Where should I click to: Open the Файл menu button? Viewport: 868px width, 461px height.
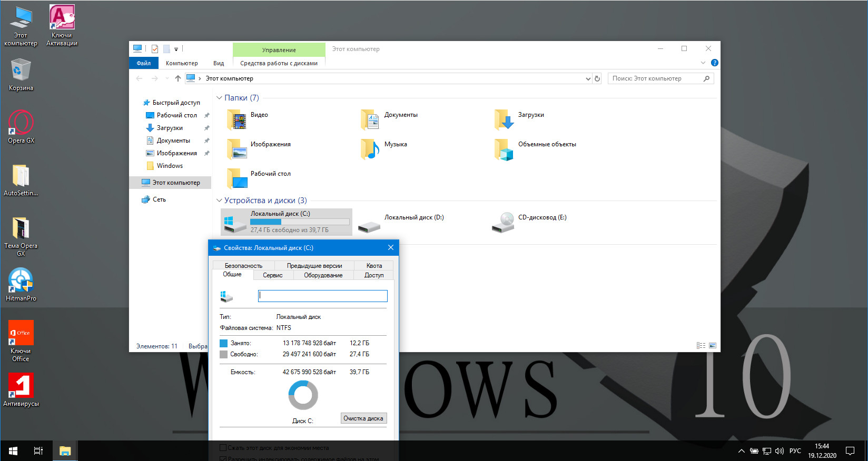(143, 63)
